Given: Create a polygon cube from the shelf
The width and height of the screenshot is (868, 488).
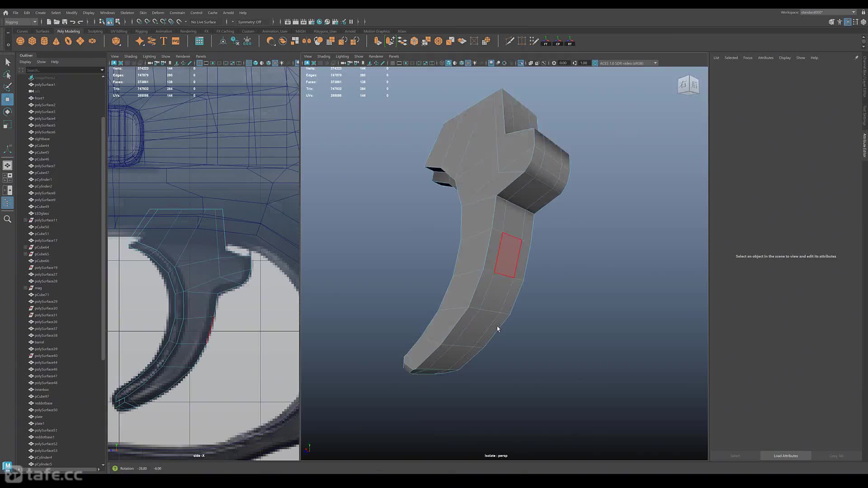Looking at the screenshot, I should [32, 41].
